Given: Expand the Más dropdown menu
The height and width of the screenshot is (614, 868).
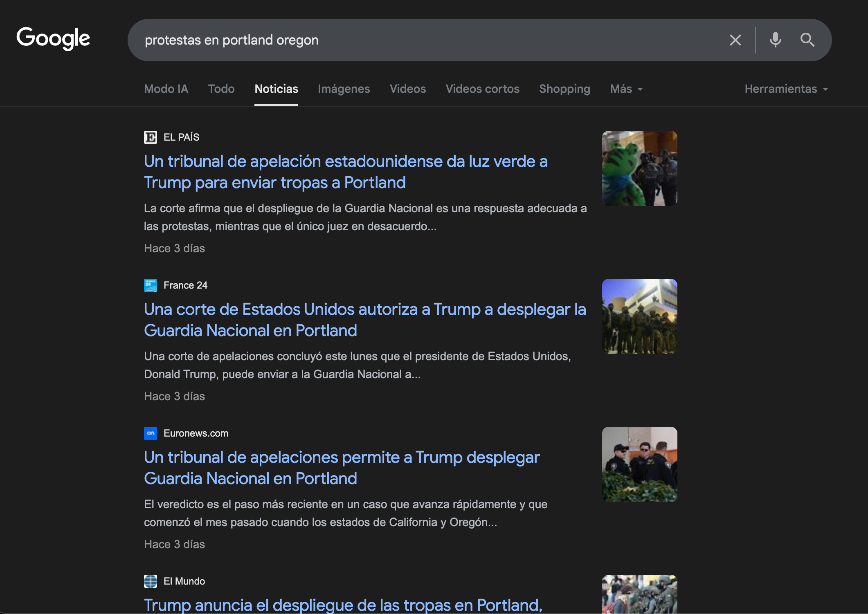Looking at the screenshot, I should (x=626, y=89).
